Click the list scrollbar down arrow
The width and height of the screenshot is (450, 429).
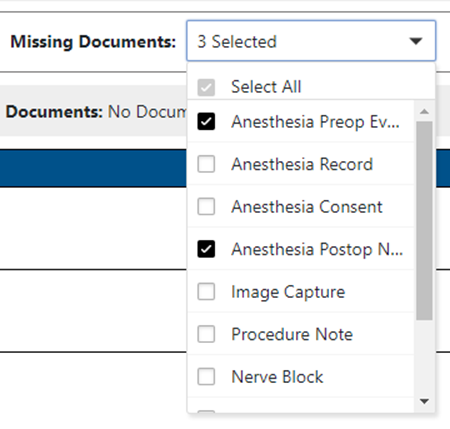(x=424, y=401)
